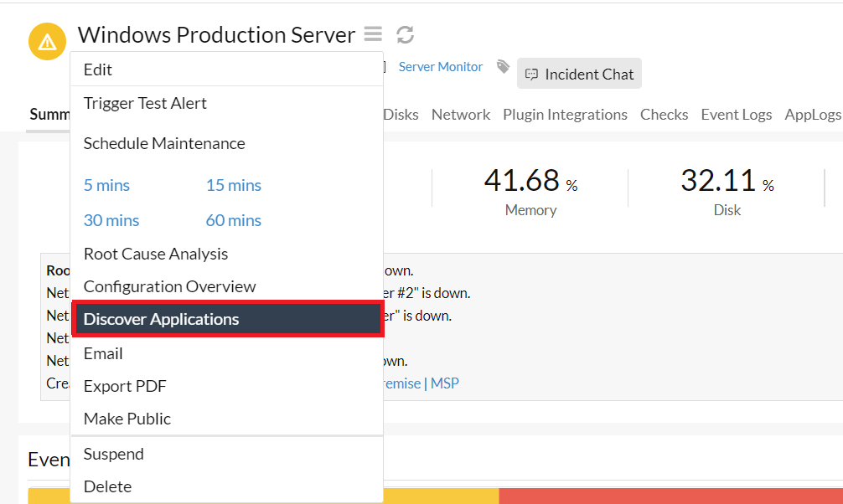
Task: Click the tag icon near Server Monitor
Action: [x=503, y=66]
